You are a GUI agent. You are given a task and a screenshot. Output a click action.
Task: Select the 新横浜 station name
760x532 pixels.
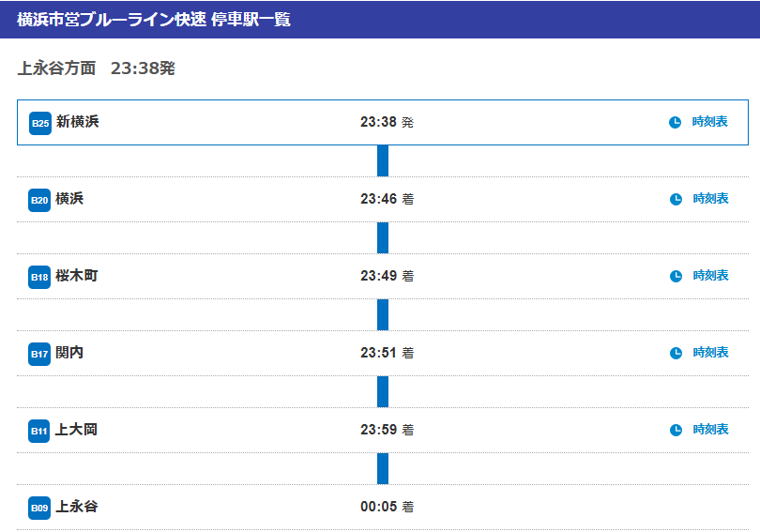(x=77, y=122)
